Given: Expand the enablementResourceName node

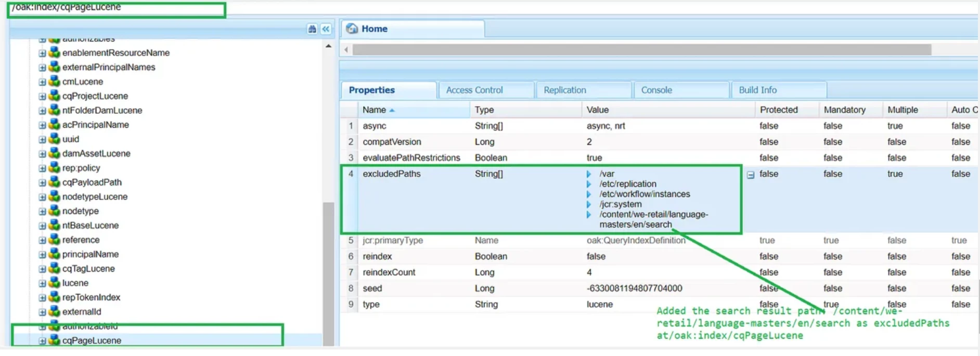Looking at the screenshot, I should click(x=42, y=53).
